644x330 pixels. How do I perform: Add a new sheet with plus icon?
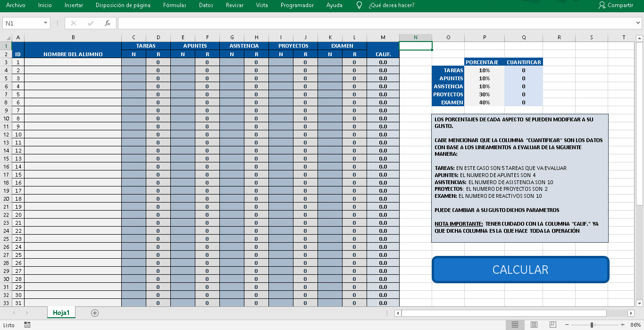(95, 313)
